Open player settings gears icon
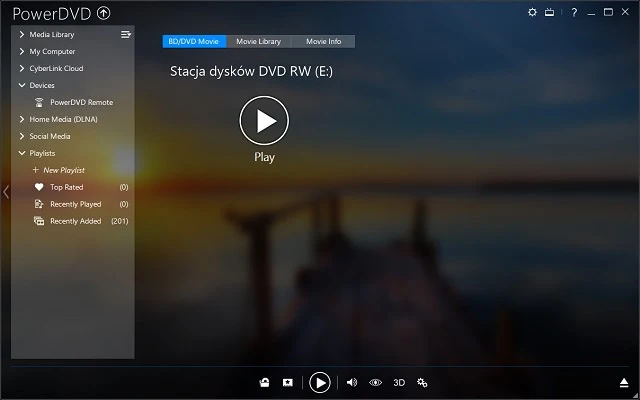Image resolution: width=640 pixels, height=400 pixels. pos(422,383)
